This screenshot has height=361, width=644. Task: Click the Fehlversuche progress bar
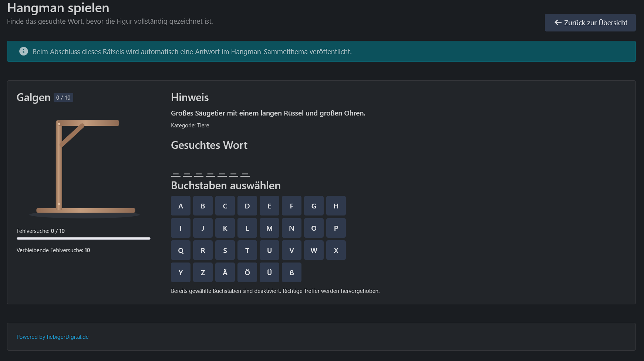84,238
